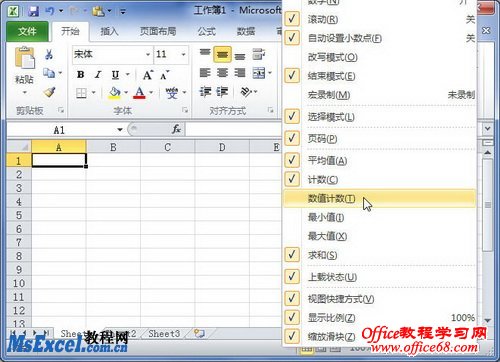
Task: Toggle 上载状态(U) option
Action: [x=292, y=277]
